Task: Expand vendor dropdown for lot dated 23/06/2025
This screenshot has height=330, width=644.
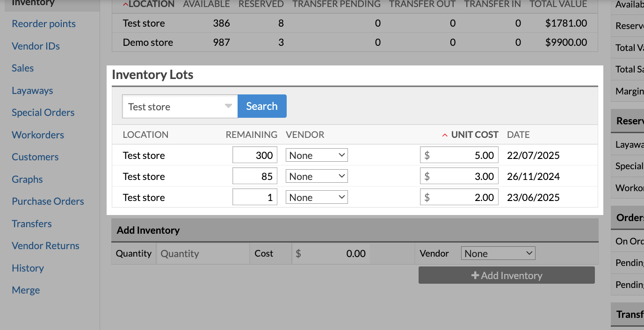Action: [x=317, y=197]
